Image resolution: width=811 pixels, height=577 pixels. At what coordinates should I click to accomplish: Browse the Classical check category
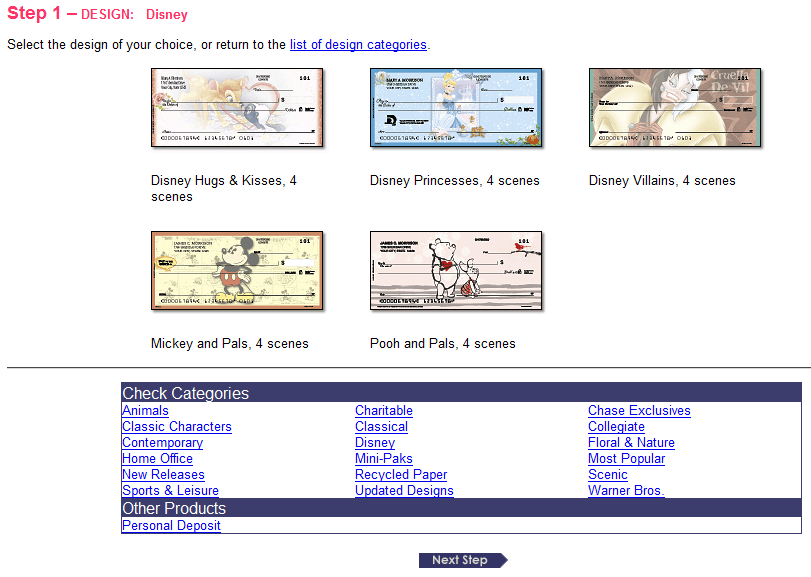[381, 427]
